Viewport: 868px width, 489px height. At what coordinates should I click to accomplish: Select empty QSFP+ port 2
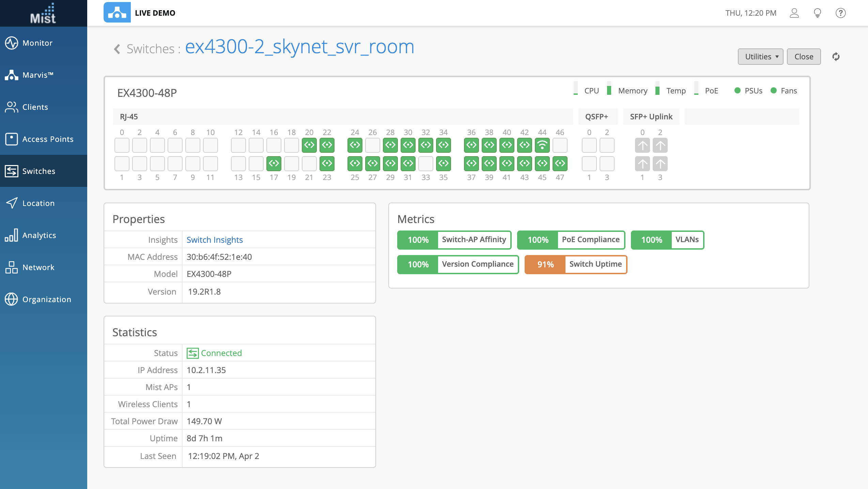(607, 145)
